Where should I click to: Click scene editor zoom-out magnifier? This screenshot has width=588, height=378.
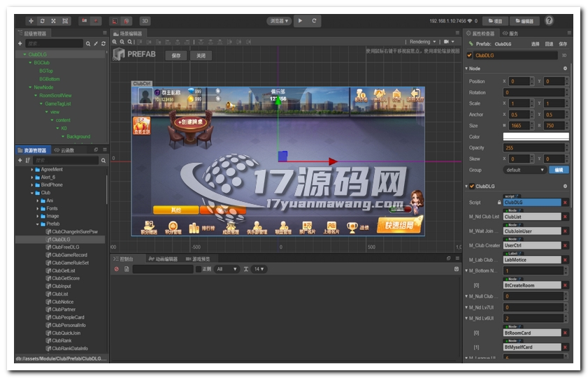coord(122,42)
